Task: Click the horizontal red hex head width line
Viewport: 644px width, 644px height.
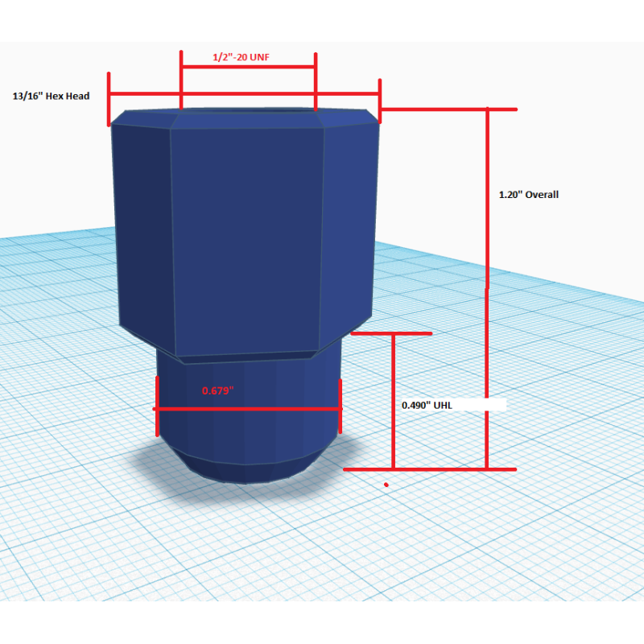Action: click(x=245, y=93)
